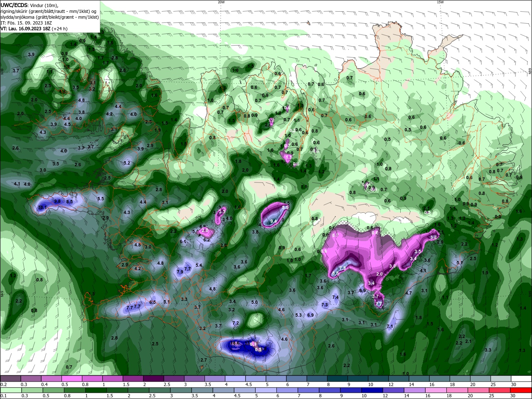Viewport: 532px width, 399px height.
Task: Click the 'slydda/snjókoma' sleet and snow description line
Action: pyautogui.click(x=49, y=17)
